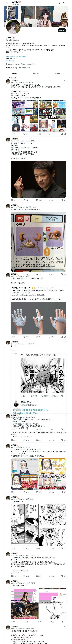This screenshot has height=644, width=72.
Task: Open the note.com/sho_ho_yamasan link
Action: click(x=16, y=56)
